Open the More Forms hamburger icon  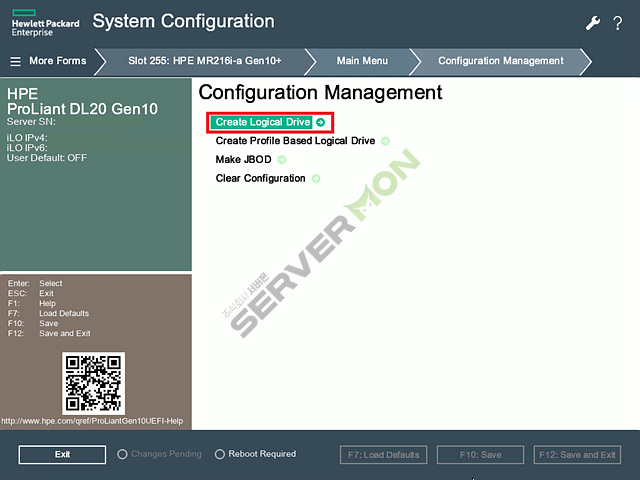click(16, 61)
